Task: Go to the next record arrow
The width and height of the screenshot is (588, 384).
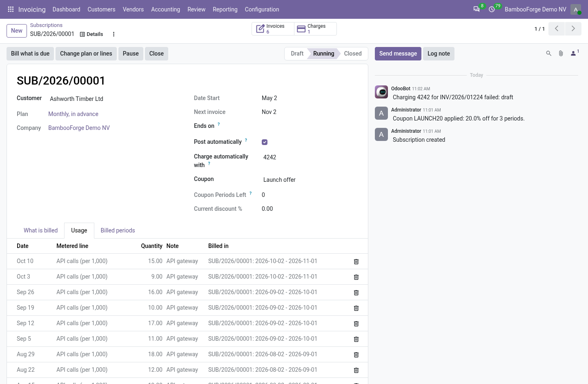Action: (573, 29)
